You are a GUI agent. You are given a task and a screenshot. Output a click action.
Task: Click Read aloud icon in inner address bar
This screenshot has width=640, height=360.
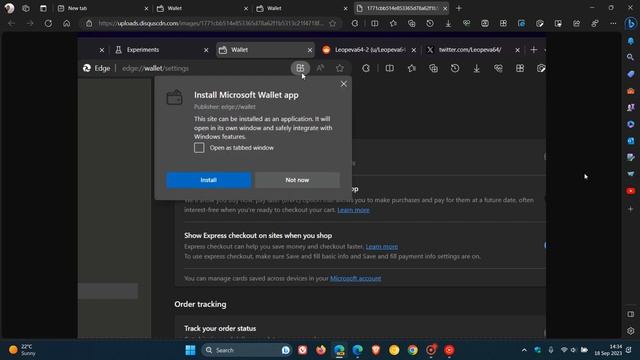point(320,68)
